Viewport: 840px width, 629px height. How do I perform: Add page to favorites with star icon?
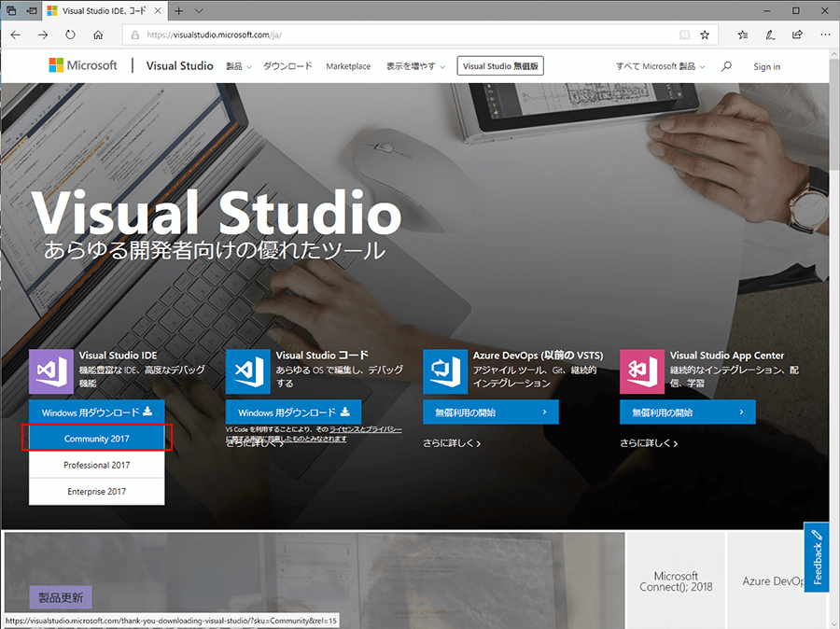pyautogui.click(x=705, y=35)
